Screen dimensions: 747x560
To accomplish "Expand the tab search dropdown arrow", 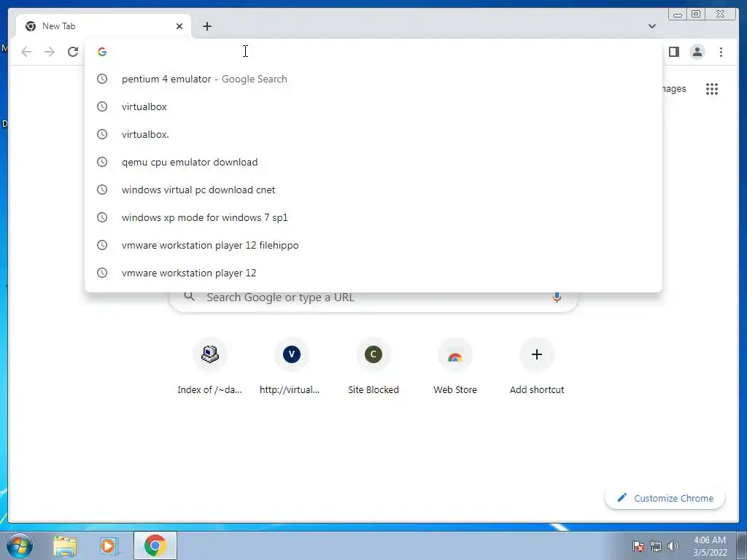I will (x=651, y=26).
